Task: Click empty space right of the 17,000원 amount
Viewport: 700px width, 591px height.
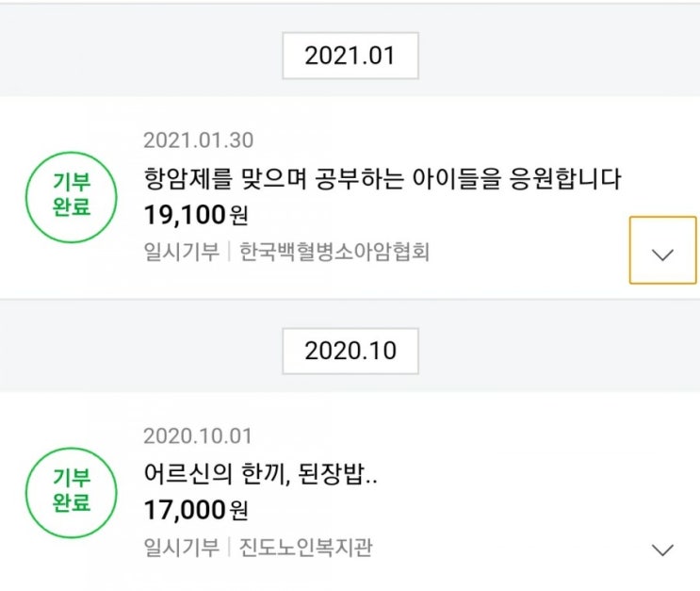Action: coord(424,510)
